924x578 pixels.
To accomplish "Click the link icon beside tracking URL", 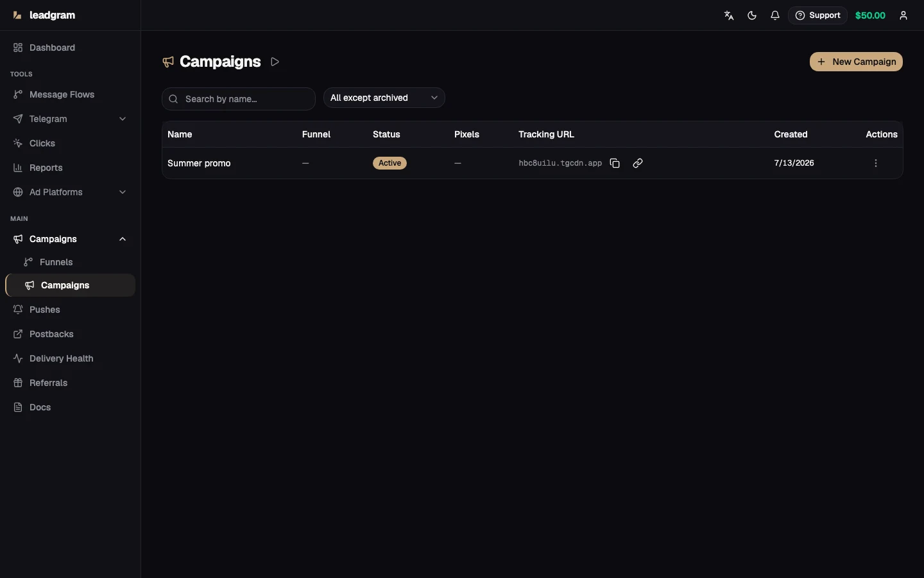I will 638,163.
